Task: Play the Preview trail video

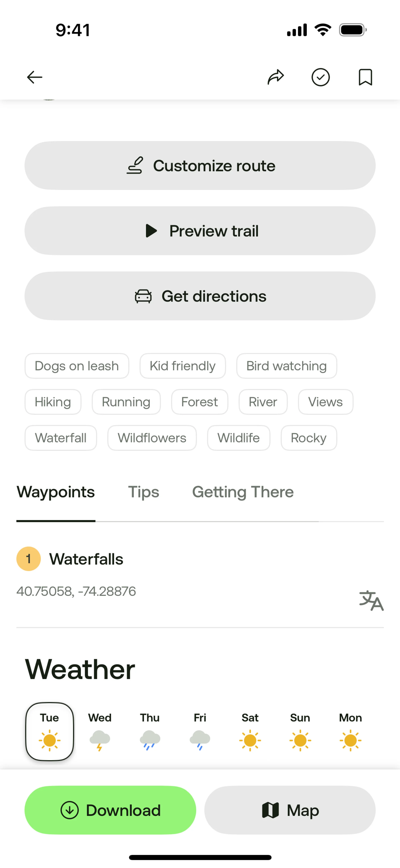Action: tap(200, 231)
